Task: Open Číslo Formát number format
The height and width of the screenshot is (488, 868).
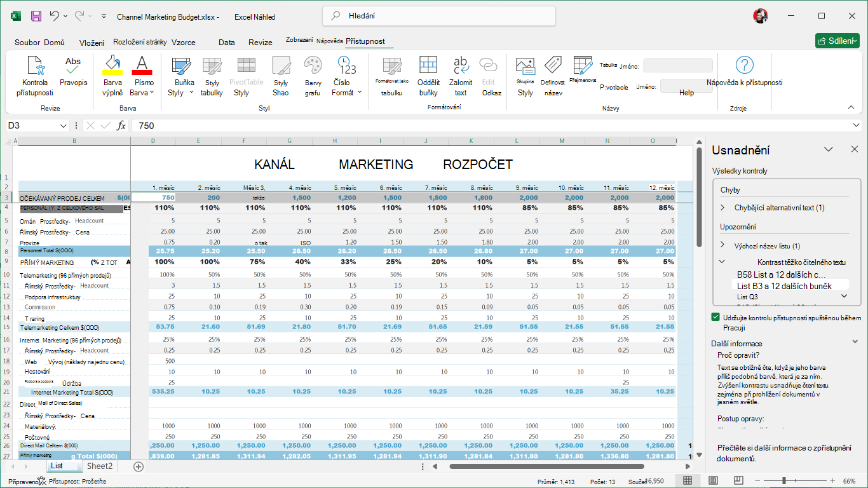Action: click(346, 76)
